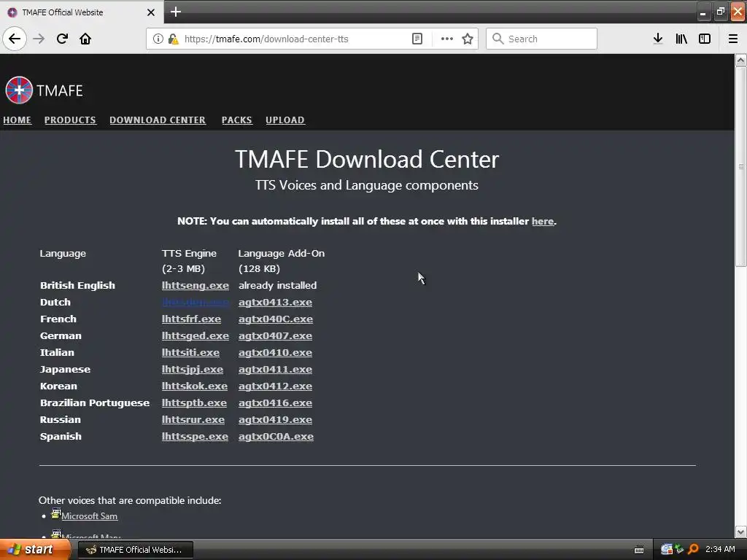Image resolution: width=747 pixels, height=560 pixels.
Task: Click the 'here' installer link
Action: tap(543, 221)
